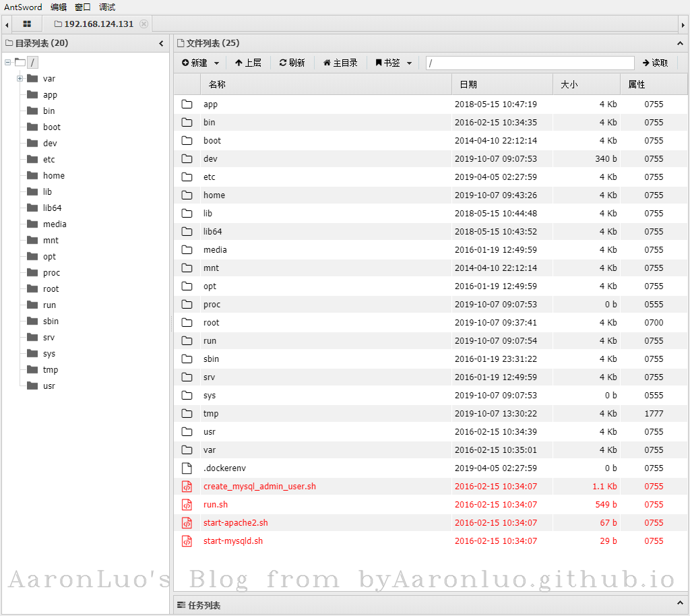Screen dimensions: 690x616
Task: Click the home grid icon tab
Action: (27, 24)
